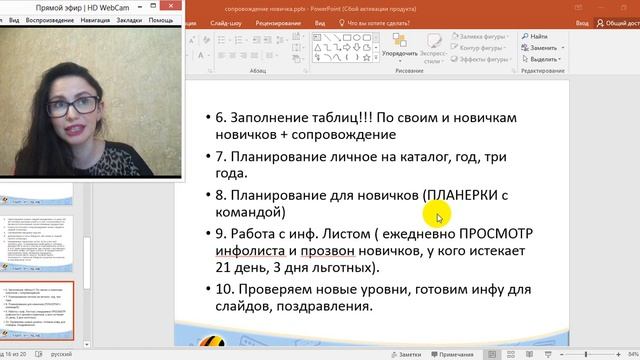Click the Font Color button
This screenshot has width=640, height=360.
point(202,55)
